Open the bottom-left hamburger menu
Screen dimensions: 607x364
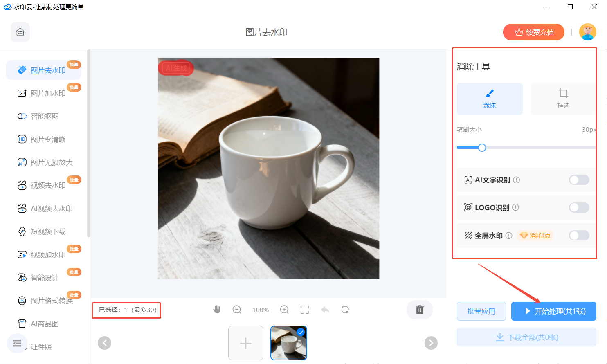tap(17, 343)
